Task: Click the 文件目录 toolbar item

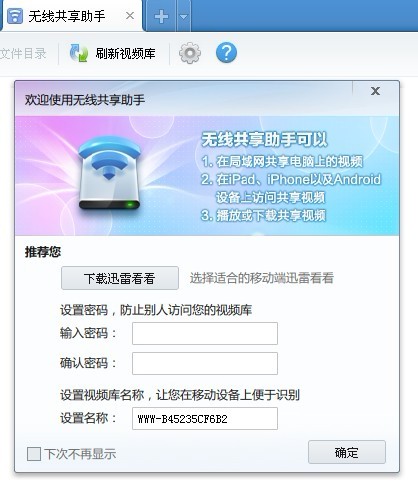Action: [23, 53]
